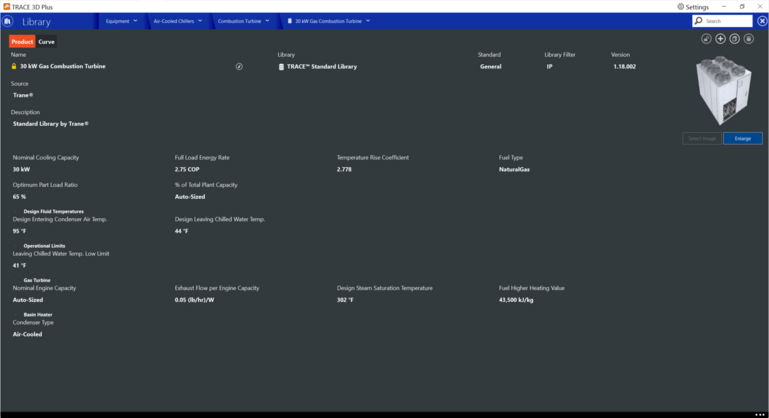Screen dimensions: 769x418
Task: Select the Product tab
Action: [x=22, y=42]
